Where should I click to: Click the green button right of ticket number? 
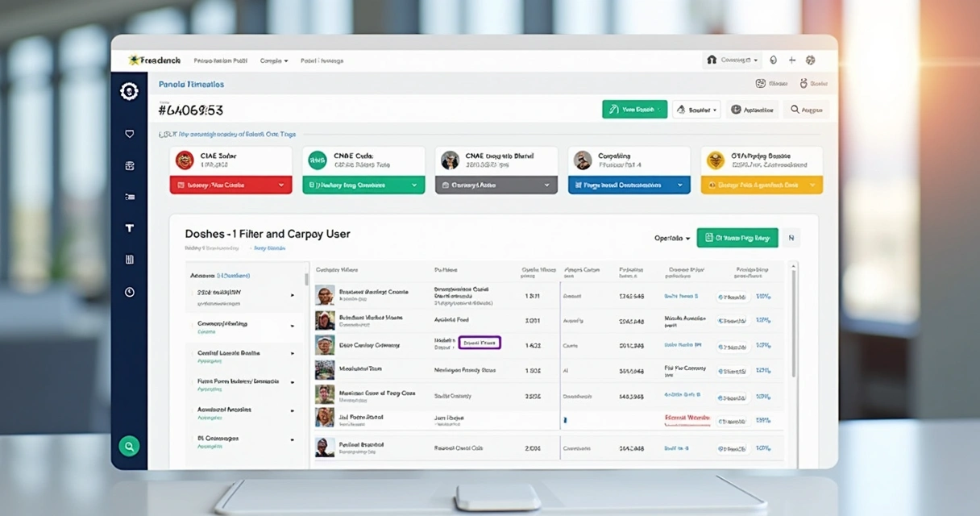point(634,110)
